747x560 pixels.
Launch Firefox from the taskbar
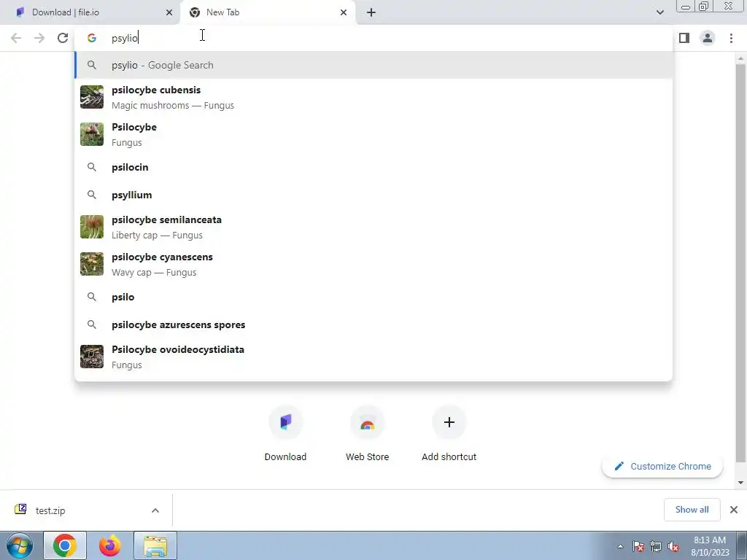(109, 545)
